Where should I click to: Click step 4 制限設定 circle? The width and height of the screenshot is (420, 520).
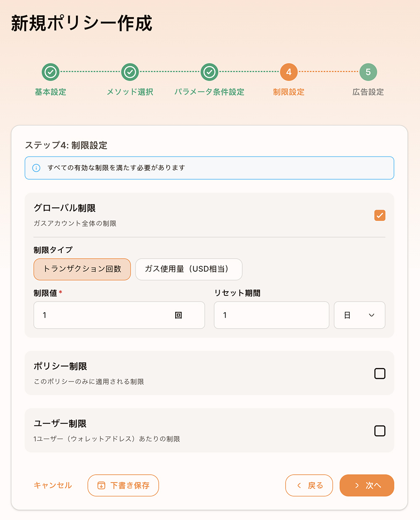(289, 72)
